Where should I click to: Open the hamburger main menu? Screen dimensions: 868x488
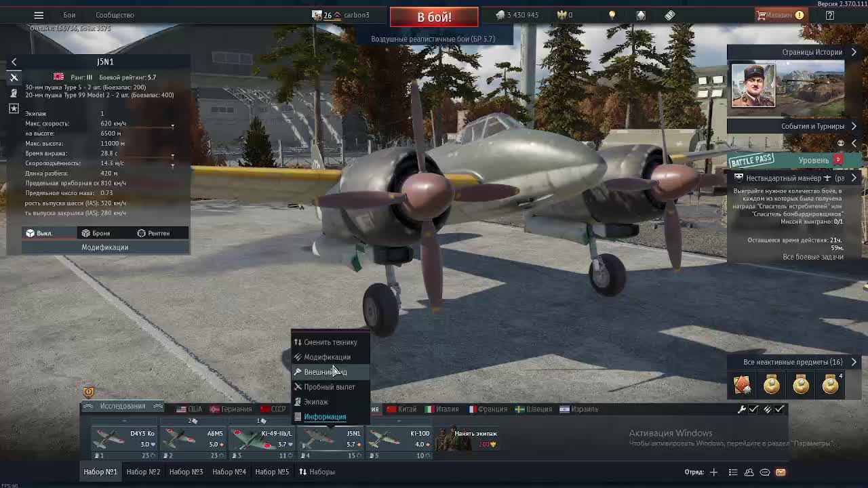click(x=39, y=15)
